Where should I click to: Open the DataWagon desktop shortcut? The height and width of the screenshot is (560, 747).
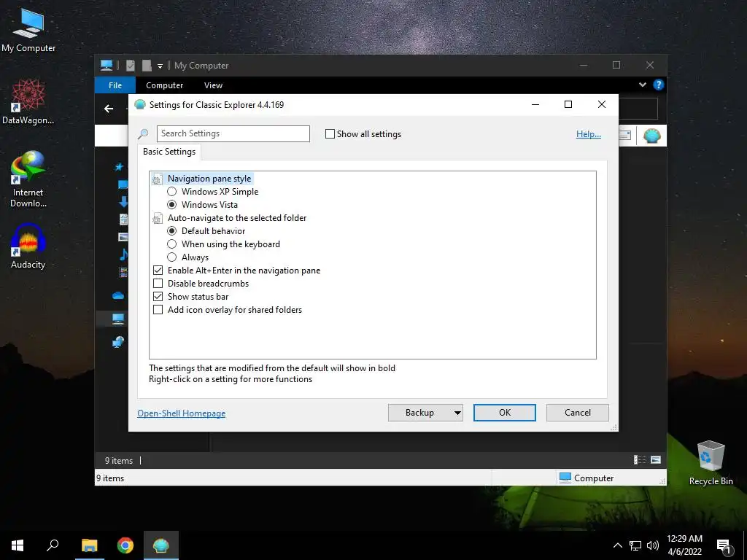tap(28, 102)
